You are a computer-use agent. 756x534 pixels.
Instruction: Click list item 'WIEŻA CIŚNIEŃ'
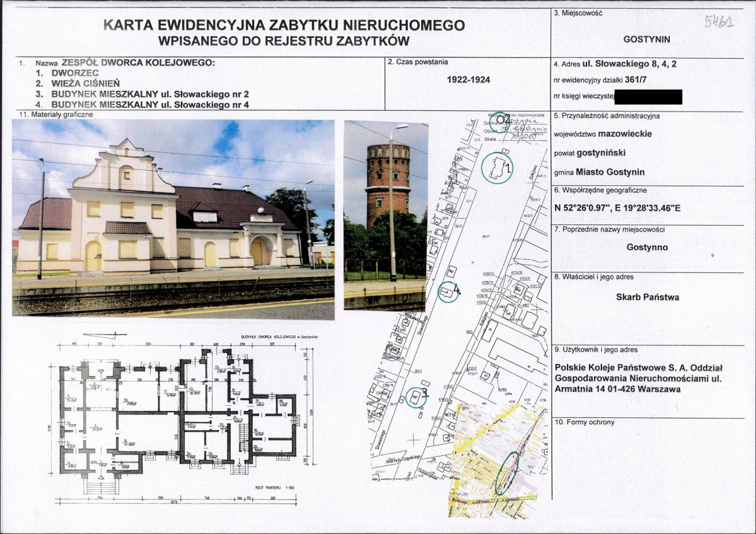click(x=85, y=83)
